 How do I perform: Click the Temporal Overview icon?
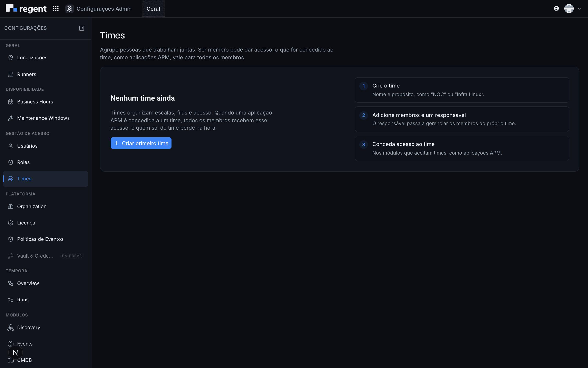(10, 283)
